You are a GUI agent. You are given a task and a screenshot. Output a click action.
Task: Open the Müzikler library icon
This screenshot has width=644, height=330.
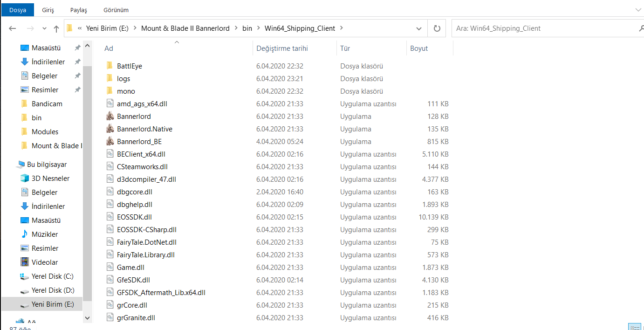point(25,234)
